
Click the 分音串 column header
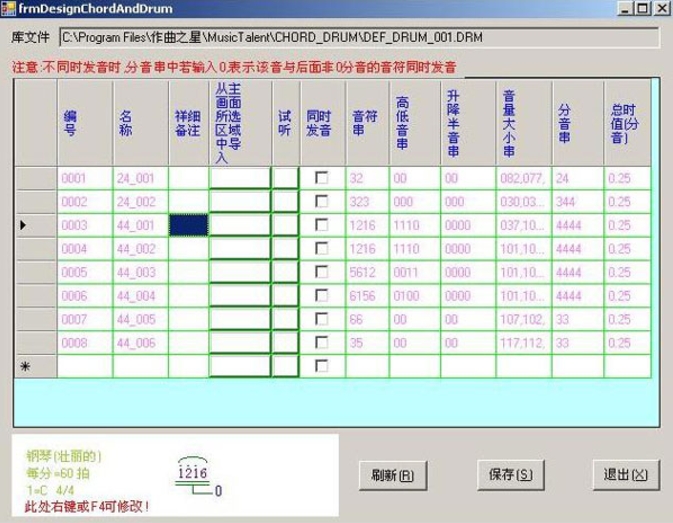(x=578, y=124)
